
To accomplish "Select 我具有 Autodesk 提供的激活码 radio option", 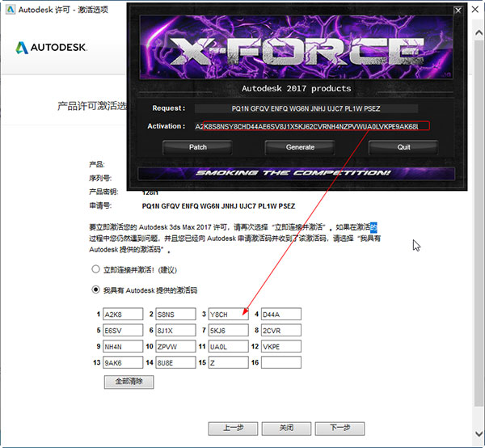I will 95,290.
